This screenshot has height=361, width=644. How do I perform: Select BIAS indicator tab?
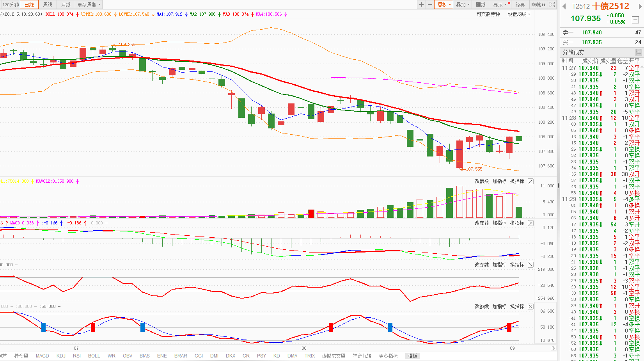click(x=145, y=356)
